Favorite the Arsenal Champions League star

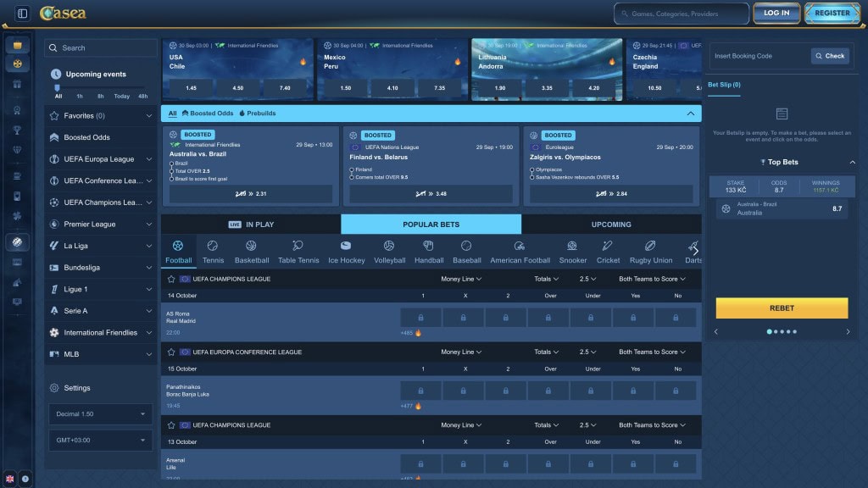[171, 425]
